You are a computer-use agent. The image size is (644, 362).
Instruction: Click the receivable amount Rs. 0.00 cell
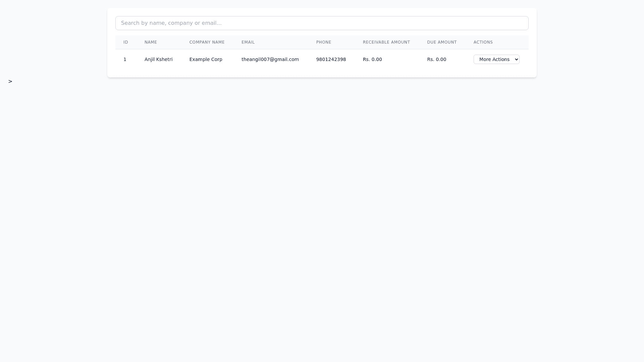(372, 59)
